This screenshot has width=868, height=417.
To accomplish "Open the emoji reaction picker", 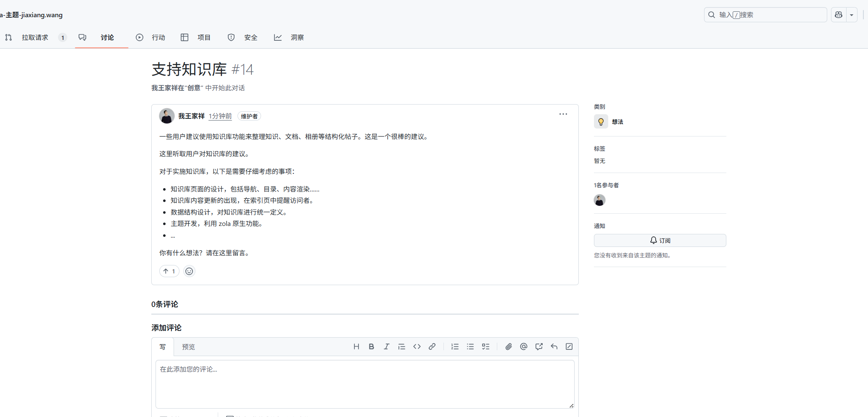I will point(189,271).
